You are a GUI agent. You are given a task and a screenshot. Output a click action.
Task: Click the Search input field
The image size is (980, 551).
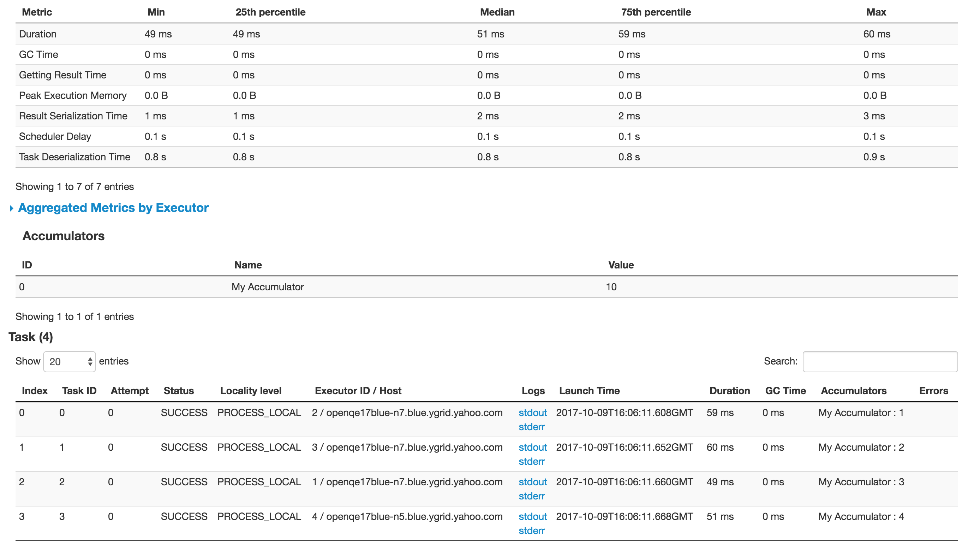pos(880,361)
